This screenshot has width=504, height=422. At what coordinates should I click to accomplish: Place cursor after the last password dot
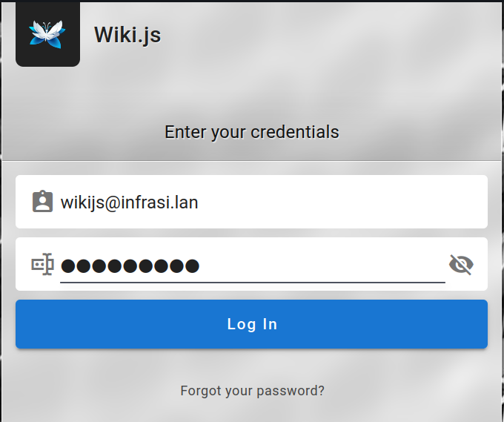coord(201,266)
